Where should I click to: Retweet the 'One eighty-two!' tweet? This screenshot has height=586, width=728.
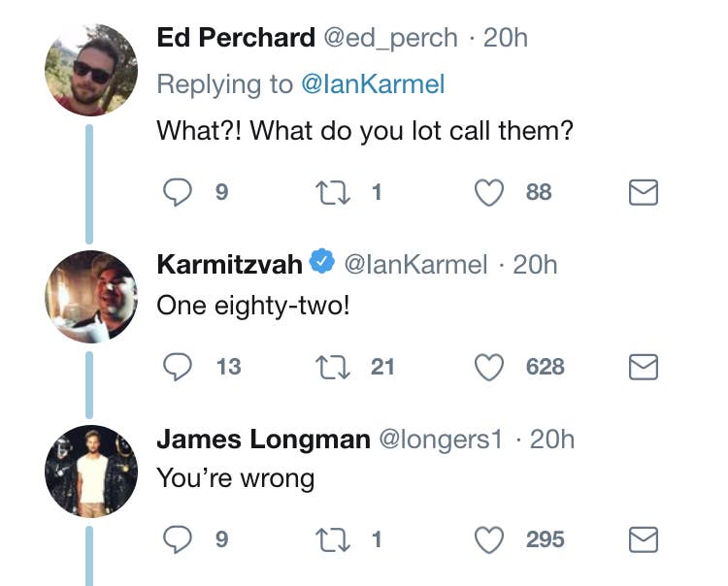click(x=334, y=367)
